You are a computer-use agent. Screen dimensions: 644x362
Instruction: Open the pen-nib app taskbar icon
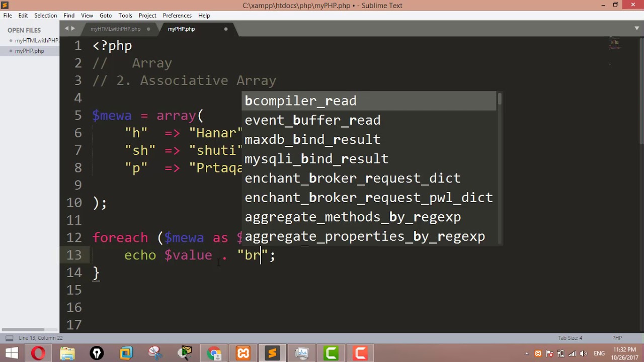point(97,353)
